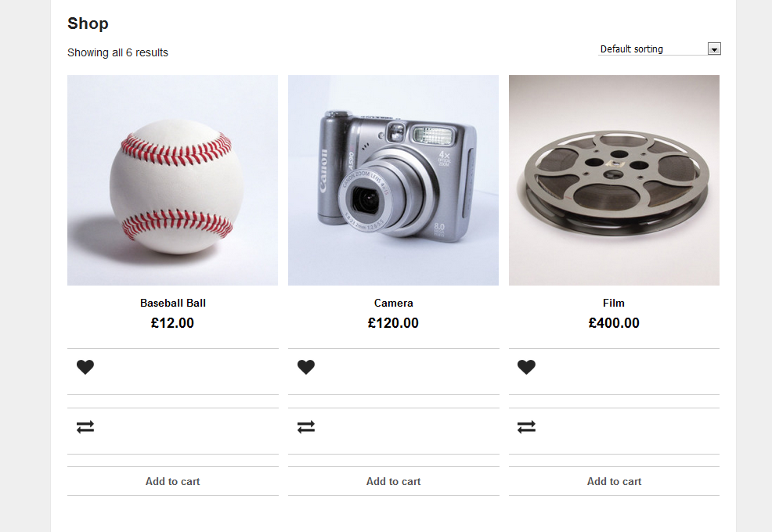Click the £12.00 price of Baseball Ball
Image resolution: width=772 pixels, height=532 pixels.
point(173,323)
